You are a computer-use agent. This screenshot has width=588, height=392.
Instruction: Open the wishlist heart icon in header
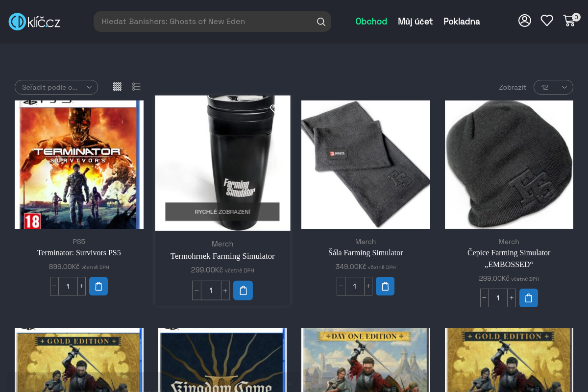click(x=547, y=21)
